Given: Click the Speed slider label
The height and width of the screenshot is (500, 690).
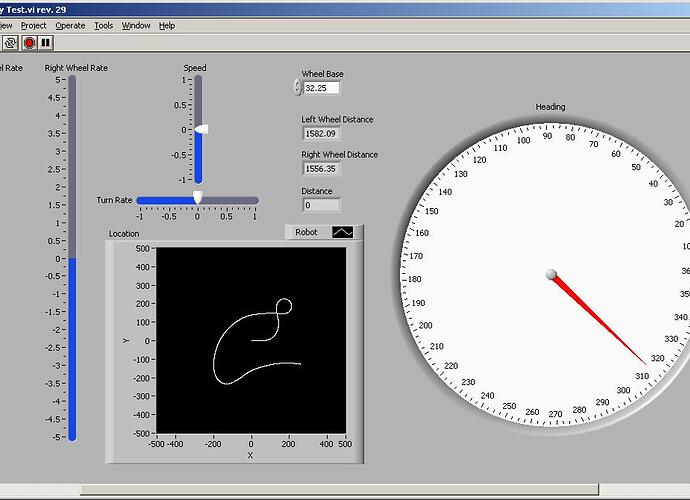Looking at the screenshot, I should [x=195, y=68].
